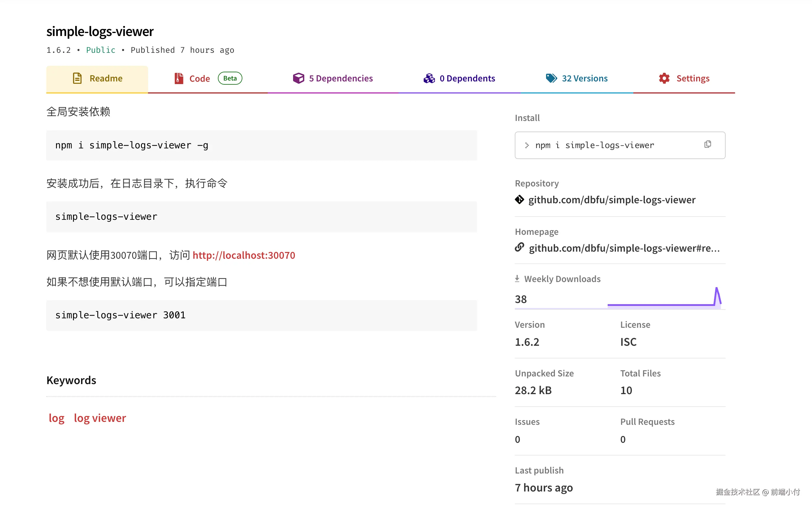Viewport: 812px width, 508px height.
Task: Click the homepage chain-link icon
Action: 519,247
